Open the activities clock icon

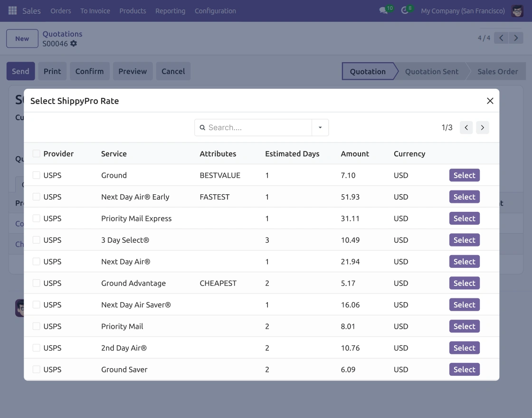click(404, 10)
